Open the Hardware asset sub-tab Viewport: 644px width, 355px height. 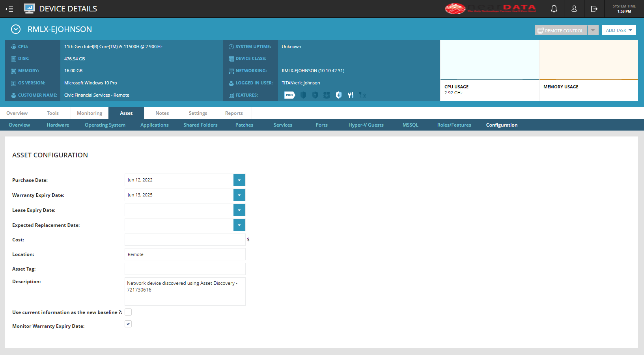coord(58,125)
